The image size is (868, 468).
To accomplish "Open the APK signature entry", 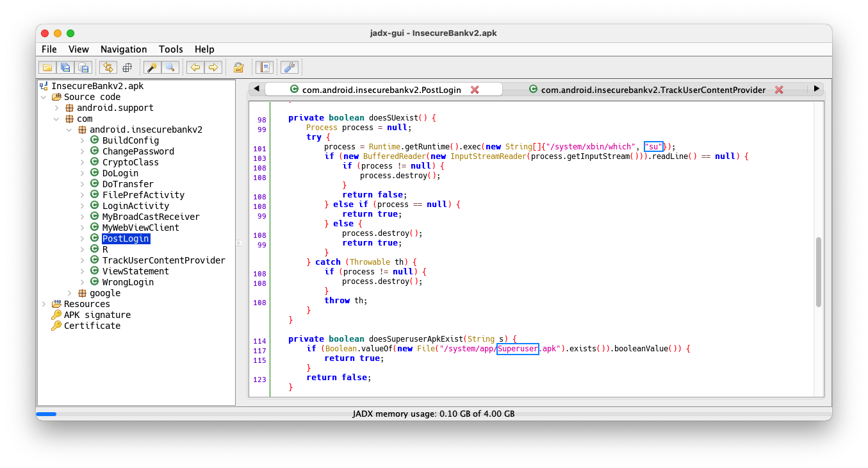I will [97, 315].
